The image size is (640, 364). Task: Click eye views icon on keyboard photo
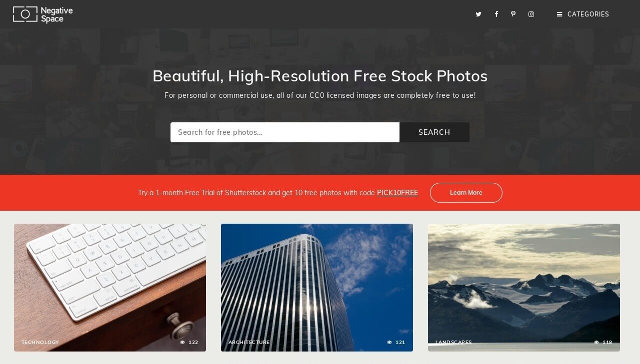182,343
